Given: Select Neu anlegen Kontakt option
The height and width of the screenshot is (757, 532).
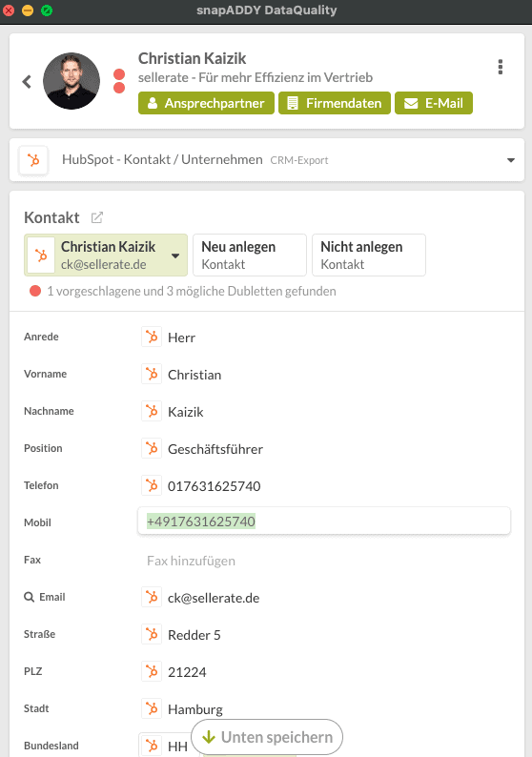Looking at the screenshot, I should click(x=250, y=255).
